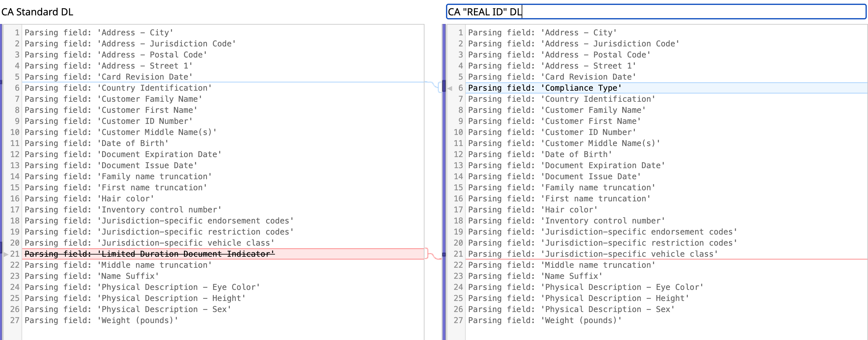
Task: Click line number 6 in right gutter
Action: pyautogui.click(x=460, y=88)
